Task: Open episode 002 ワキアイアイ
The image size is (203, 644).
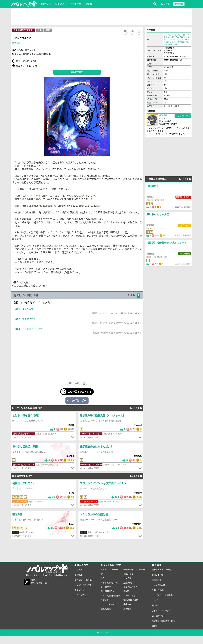Action: 25,319
